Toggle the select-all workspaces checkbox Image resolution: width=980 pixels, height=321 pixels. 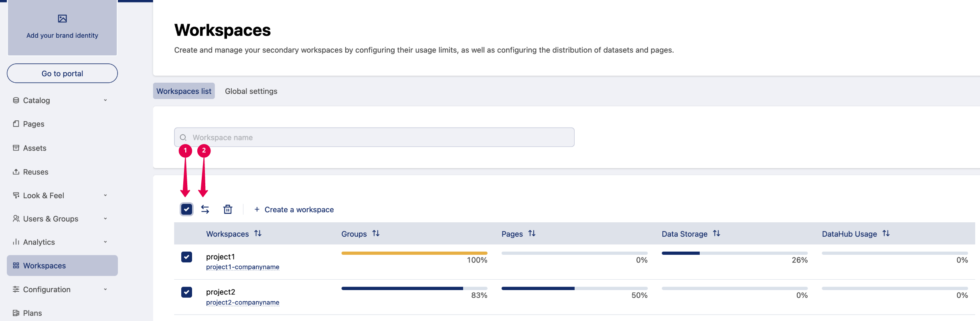pos(186,209)
